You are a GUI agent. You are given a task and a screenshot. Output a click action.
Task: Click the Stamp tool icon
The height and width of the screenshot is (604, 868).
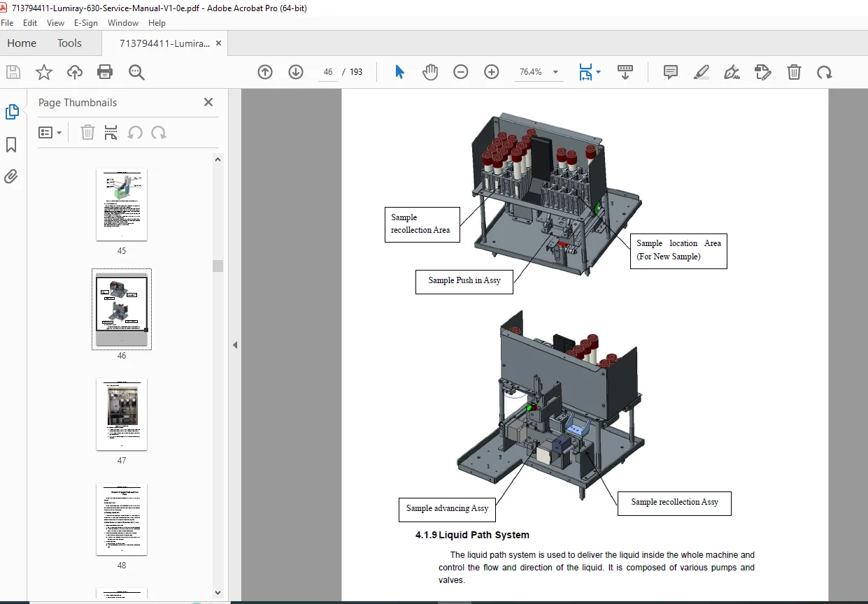[x=763, y=72]
